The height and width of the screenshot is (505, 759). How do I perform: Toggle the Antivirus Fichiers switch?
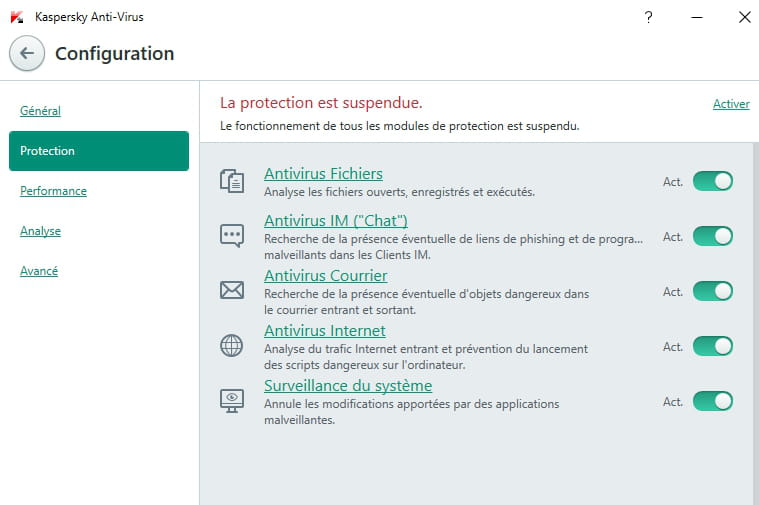point(713,181)
